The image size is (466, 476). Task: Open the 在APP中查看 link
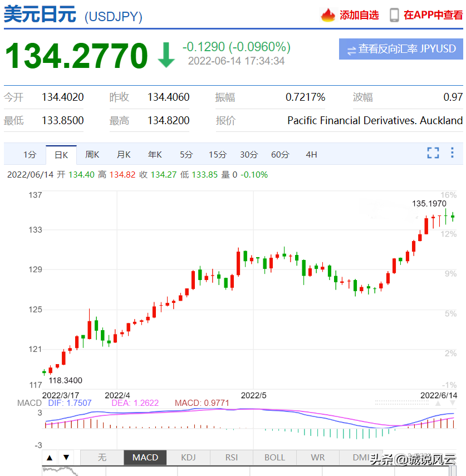point(433,15)
